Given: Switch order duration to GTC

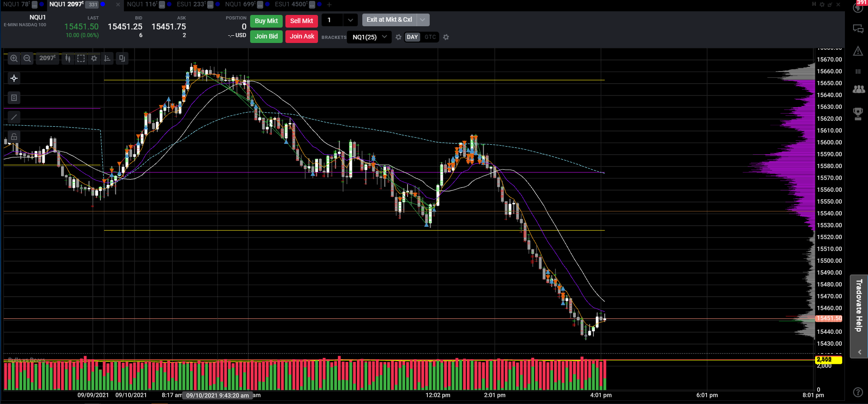Looking at the screenshot, I should 430,37.
